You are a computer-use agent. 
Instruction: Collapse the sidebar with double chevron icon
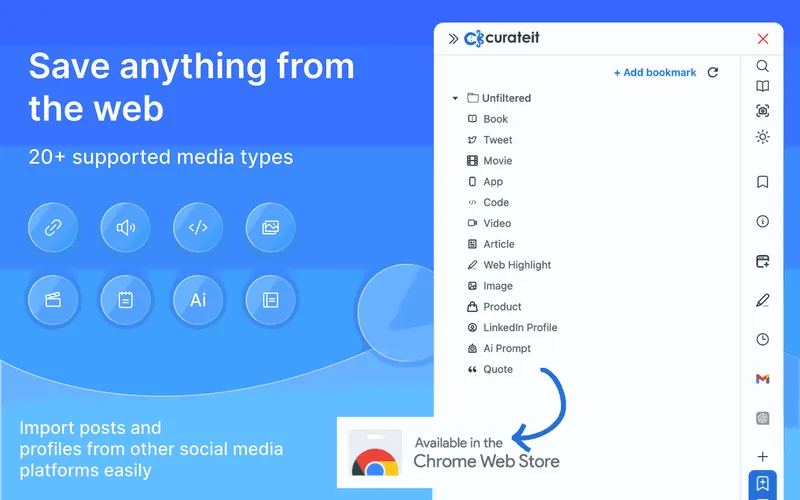coord(453,39)
